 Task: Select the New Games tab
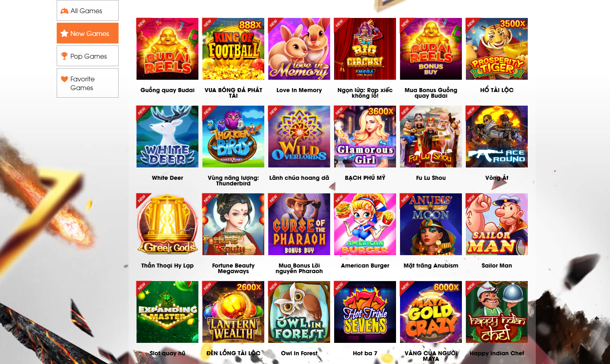pos(87,33)
